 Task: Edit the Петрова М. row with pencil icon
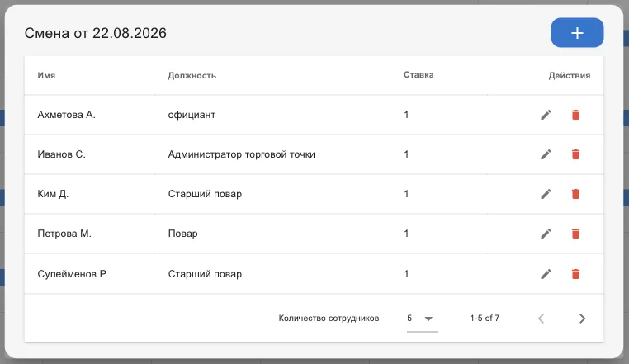[546, 234]
